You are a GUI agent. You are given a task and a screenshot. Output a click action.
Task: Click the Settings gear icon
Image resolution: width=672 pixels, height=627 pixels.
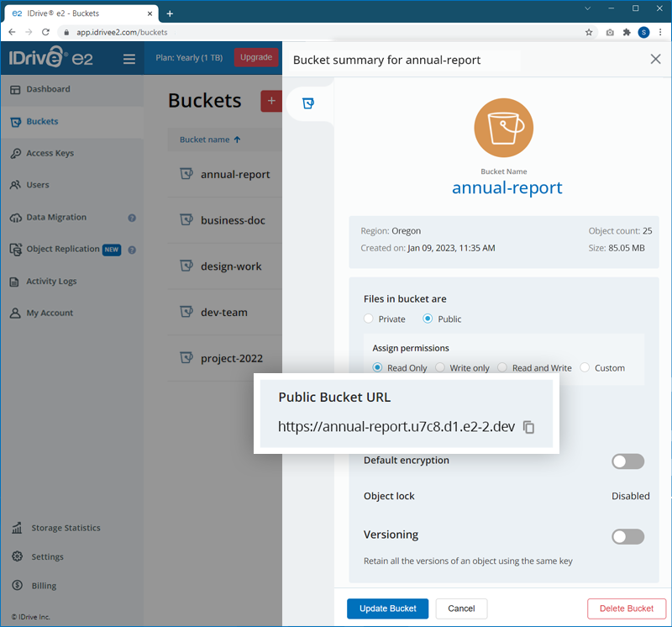17,556
